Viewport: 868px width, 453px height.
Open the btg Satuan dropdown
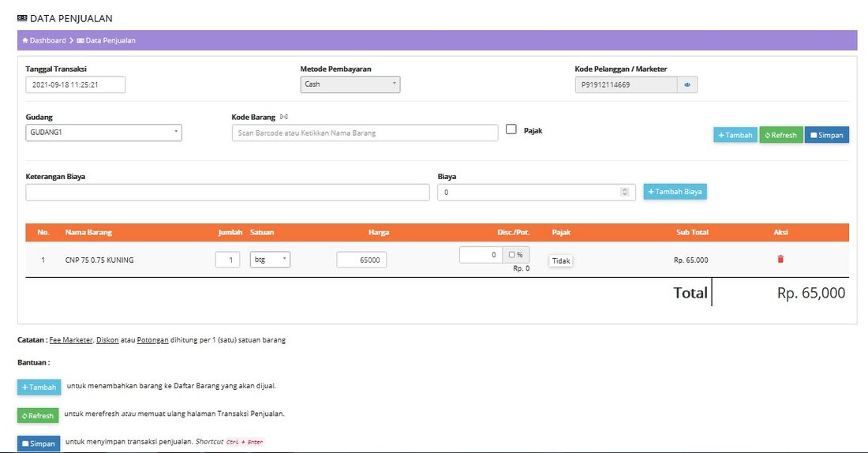[x=270, y=259]
